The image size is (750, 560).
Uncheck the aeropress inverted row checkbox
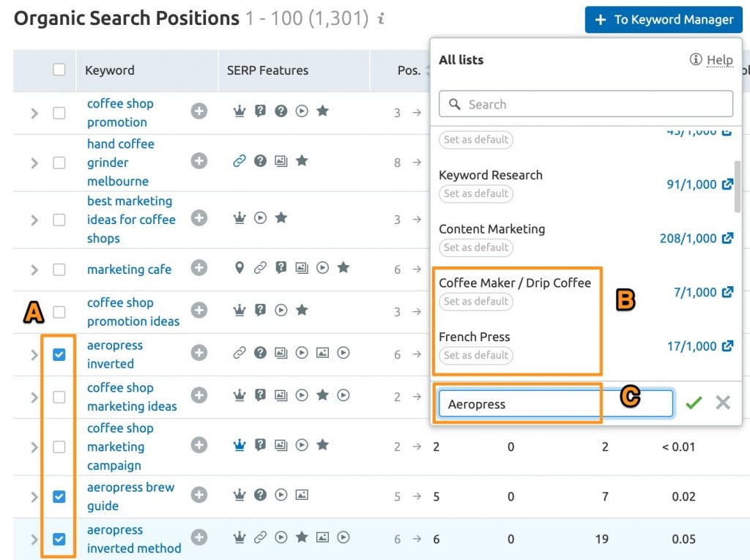point(59,353)
